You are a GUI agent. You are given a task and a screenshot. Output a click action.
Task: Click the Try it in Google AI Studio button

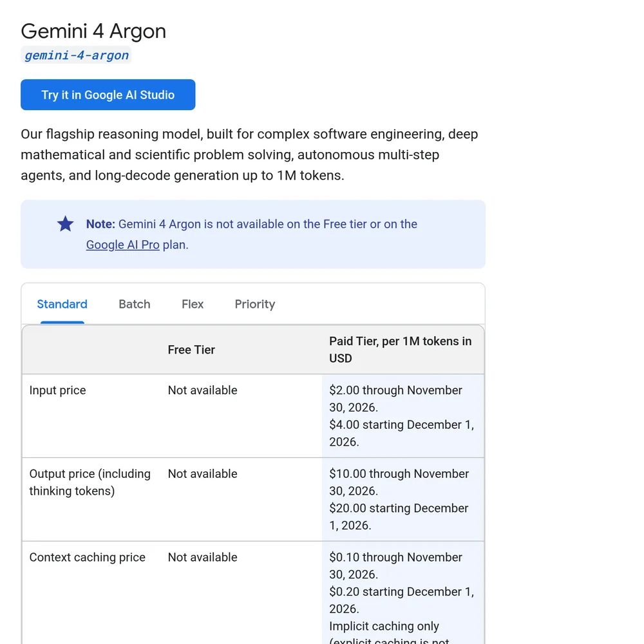point(108,95)
